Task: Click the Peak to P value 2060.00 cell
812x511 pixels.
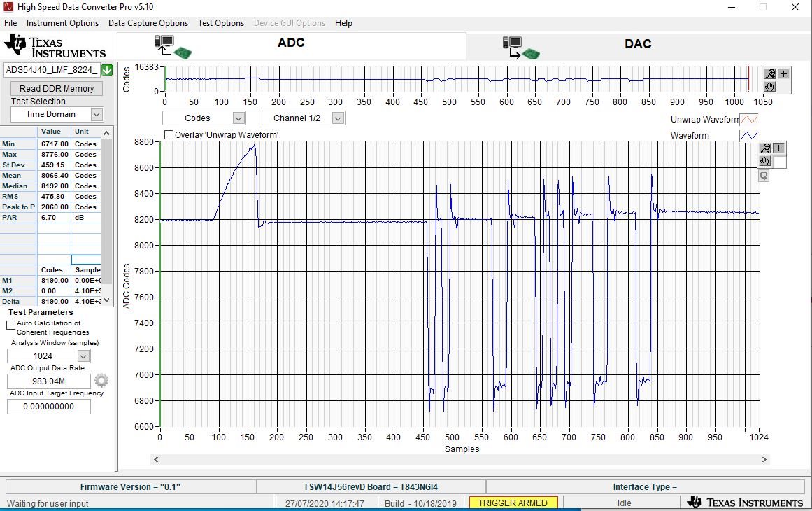Action: (54, 206)
